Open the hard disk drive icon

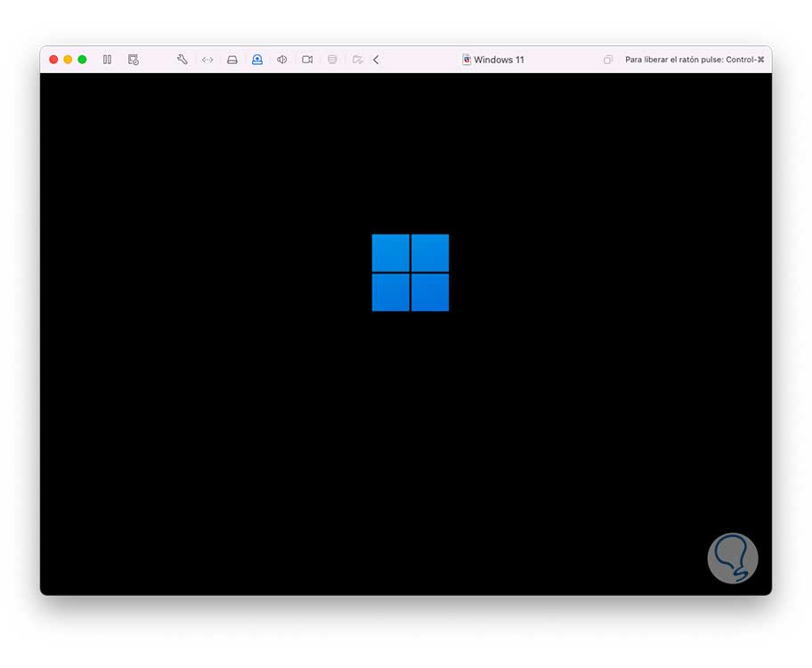coord(232,60)
